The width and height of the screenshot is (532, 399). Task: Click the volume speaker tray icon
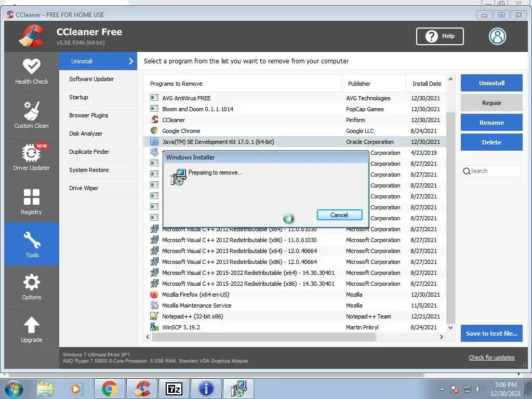coord(480,389)
